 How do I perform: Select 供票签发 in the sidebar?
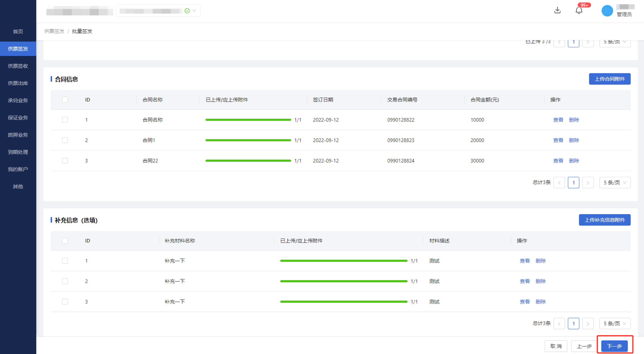pos(18,49)
